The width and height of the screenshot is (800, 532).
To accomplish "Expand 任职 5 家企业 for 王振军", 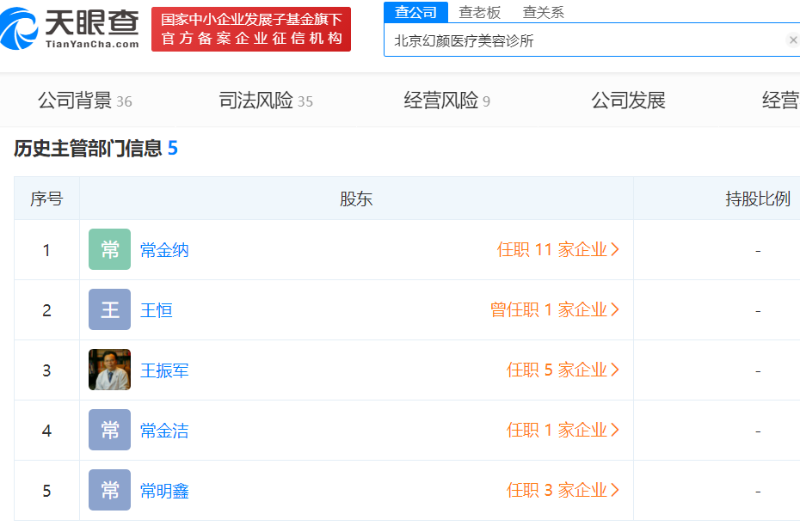I will point(563,370).
